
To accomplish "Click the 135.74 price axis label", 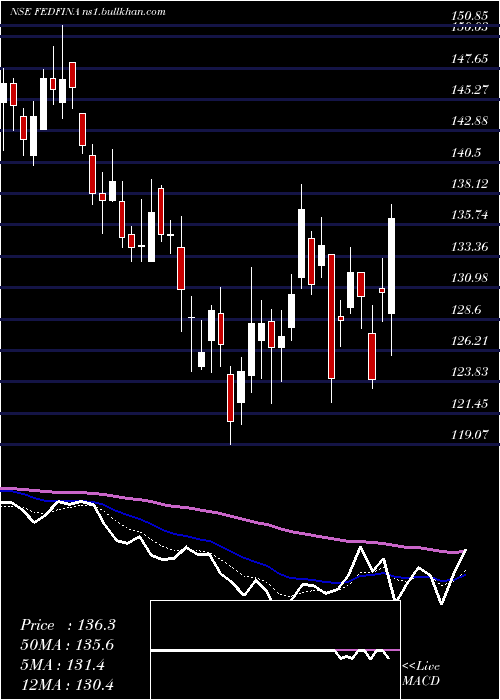I will [x=470, y=215].
